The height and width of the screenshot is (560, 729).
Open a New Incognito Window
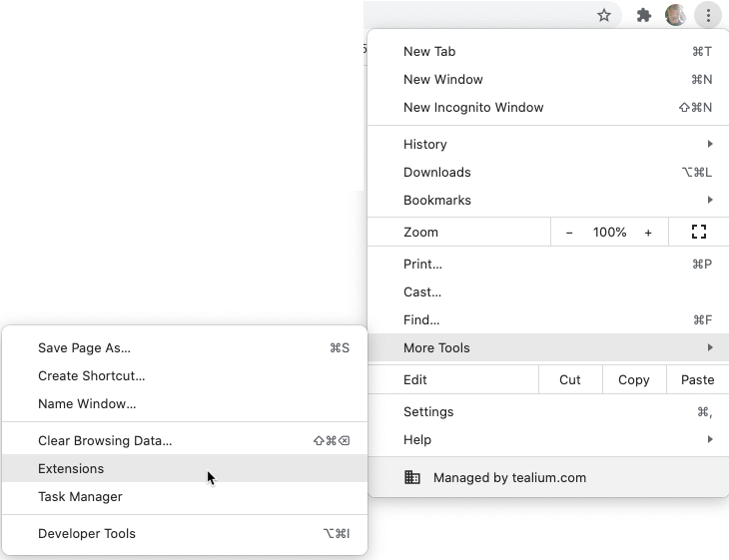click(473, 107)
